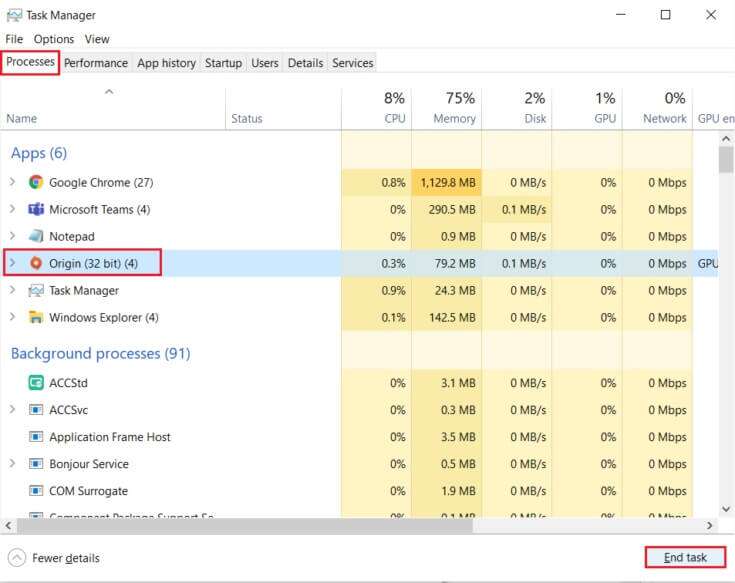Sort by the Network column header

(657, 109)
